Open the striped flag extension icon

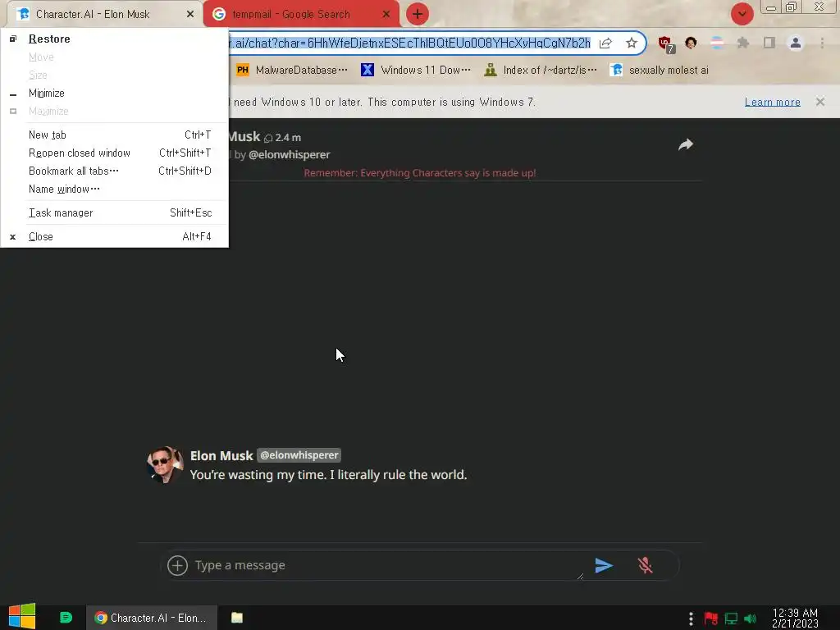(x=717, y=43)
